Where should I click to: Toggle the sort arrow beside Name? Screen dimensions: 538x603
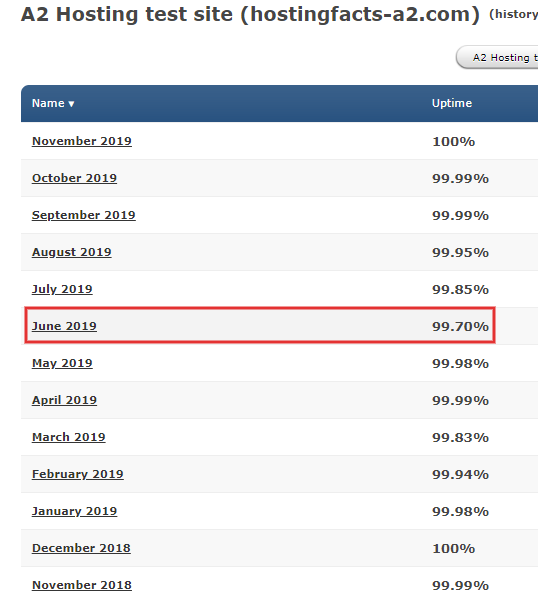71,104
